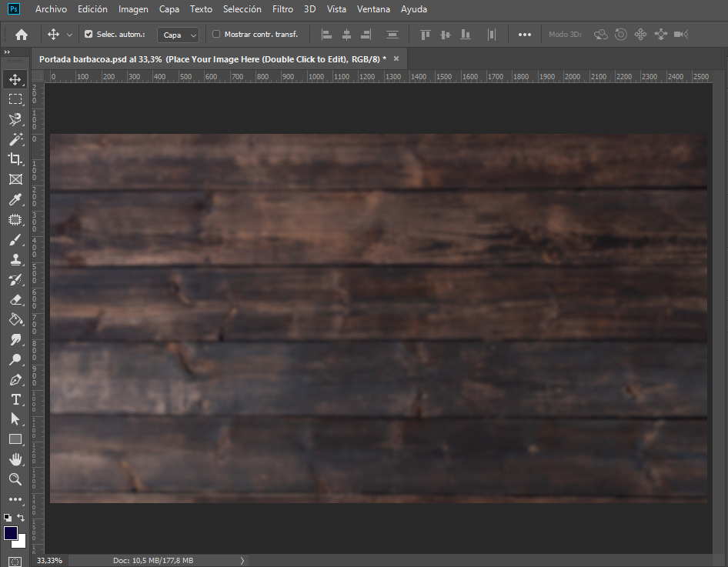Open the Edición menu
This screenshot has width=728, height=567.
coord(92,9)
